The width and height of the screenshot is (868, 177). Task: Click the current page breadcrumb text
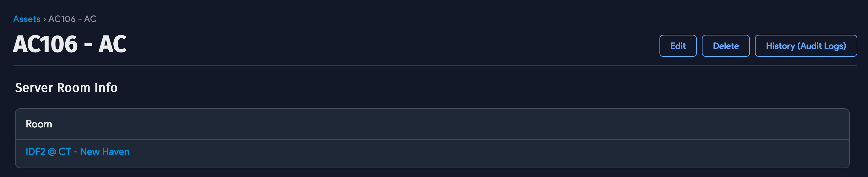[72, 19]
